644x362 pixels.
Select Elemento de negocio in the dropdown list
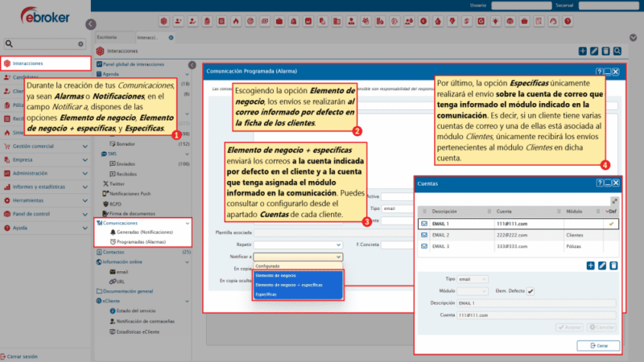[x=298, y=275]
